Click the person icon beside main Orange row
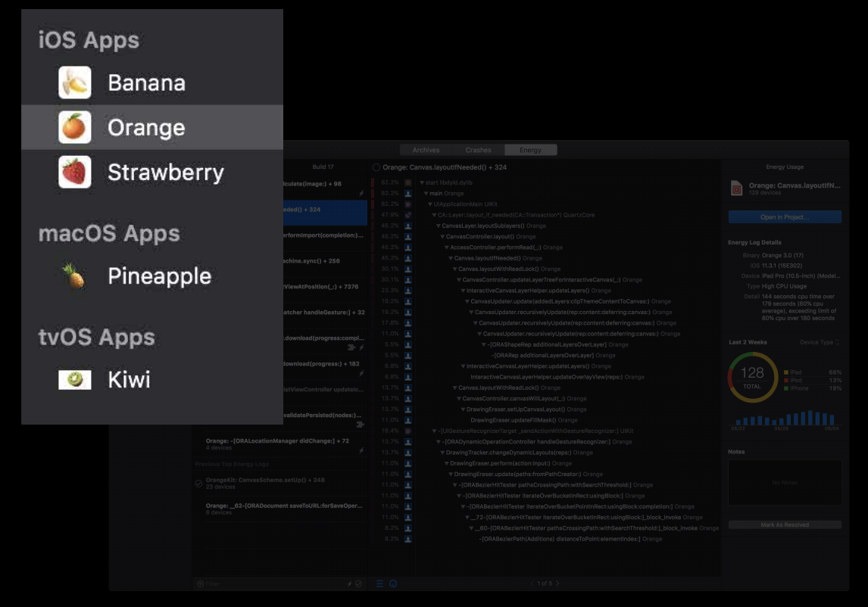The width and height of the screenshot is (868, 607). pos(408,194)
